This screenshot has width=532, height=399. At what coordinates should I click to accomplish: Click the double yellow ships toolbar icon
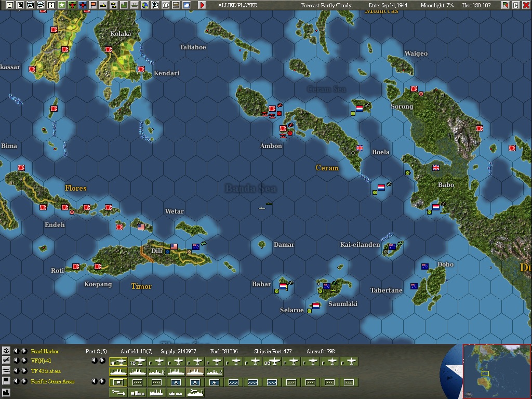(x=114, y=5)
